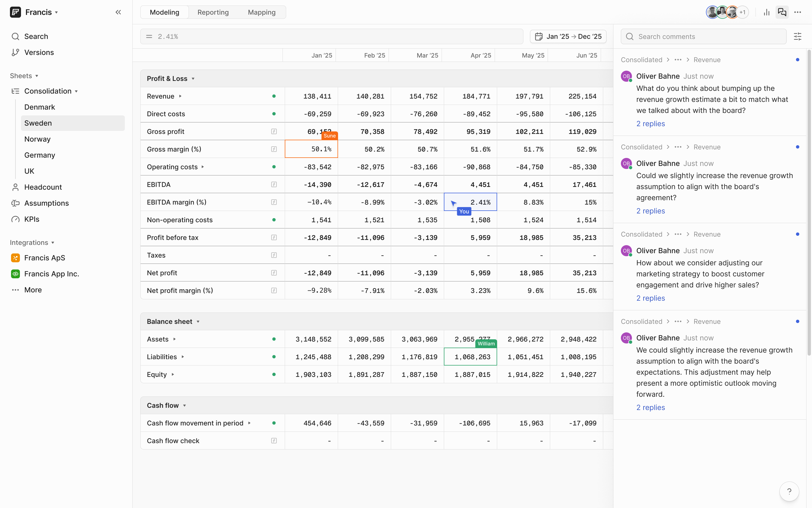Open the three-dot more options menu

pyautogui.click(x=798, y=12)
